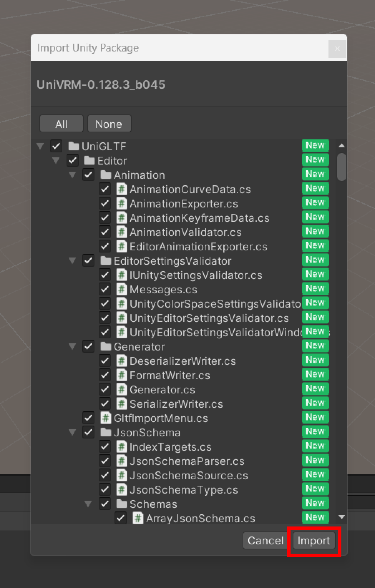The height and width of the screenshot is (588, 375).
Task: Click the JsonSchema folder icon
Action: coord(106,432)
